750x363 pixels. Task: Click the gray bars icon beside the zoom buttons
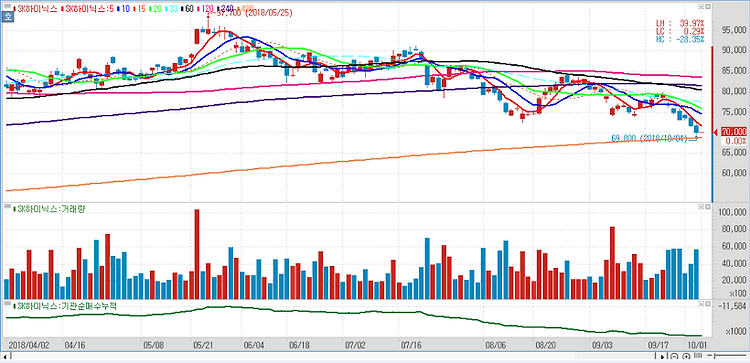coord(698,355)
